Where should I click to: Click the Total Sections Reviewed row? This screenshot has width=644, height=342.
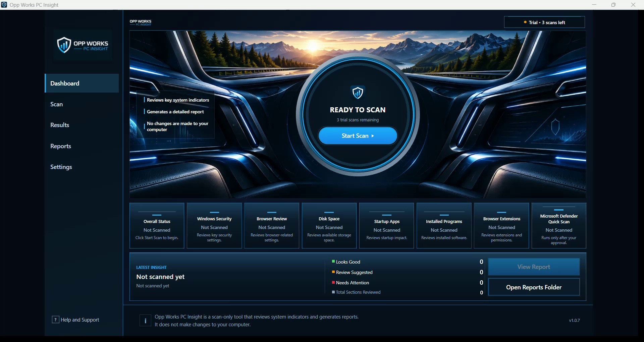(x=408, y=292)
